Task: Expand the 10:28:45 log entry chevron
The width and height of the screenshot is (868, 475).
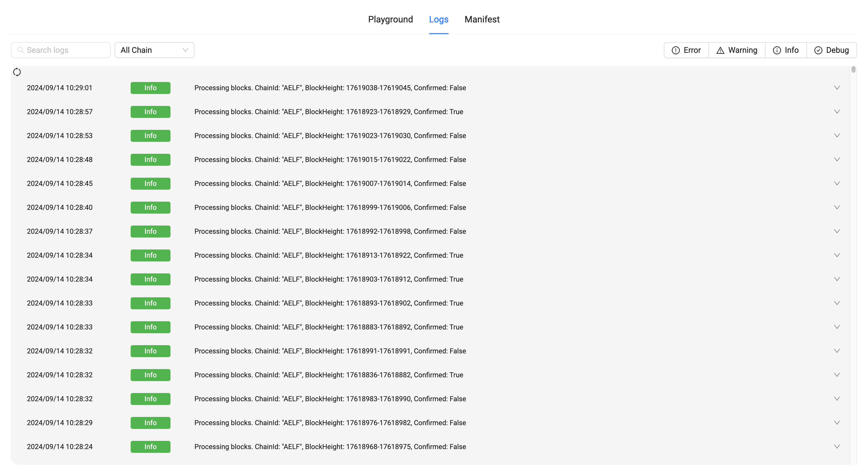Action: coord(837,184)
